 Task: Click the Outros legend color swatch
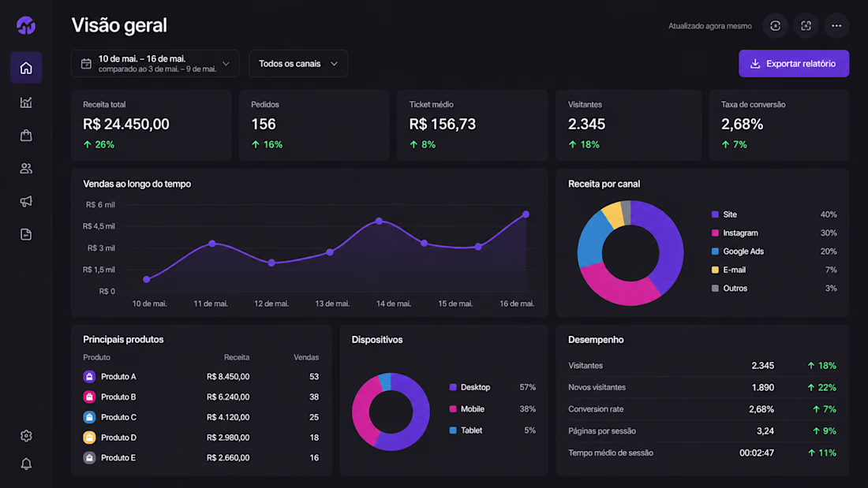715,289
